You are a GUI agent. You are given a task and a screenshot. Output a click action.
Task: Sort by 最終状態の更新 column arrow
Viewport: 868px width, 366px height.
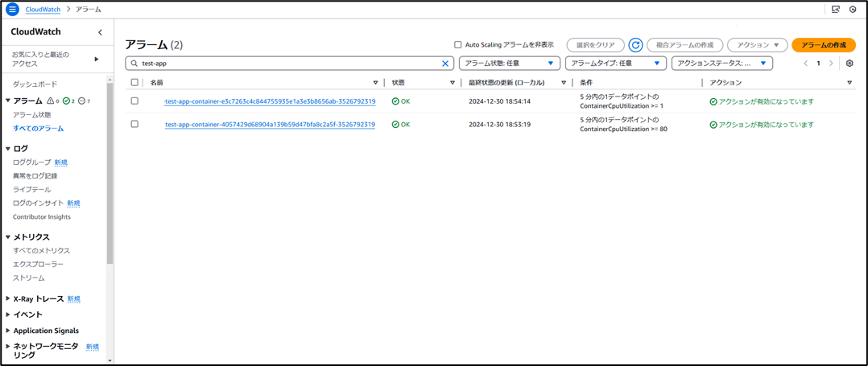point(564,83)
